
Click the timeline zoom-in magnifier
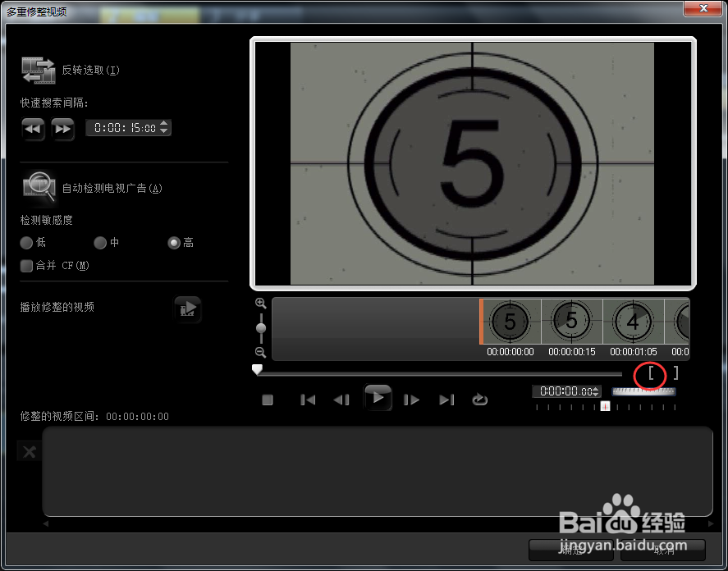click(260, 303)
